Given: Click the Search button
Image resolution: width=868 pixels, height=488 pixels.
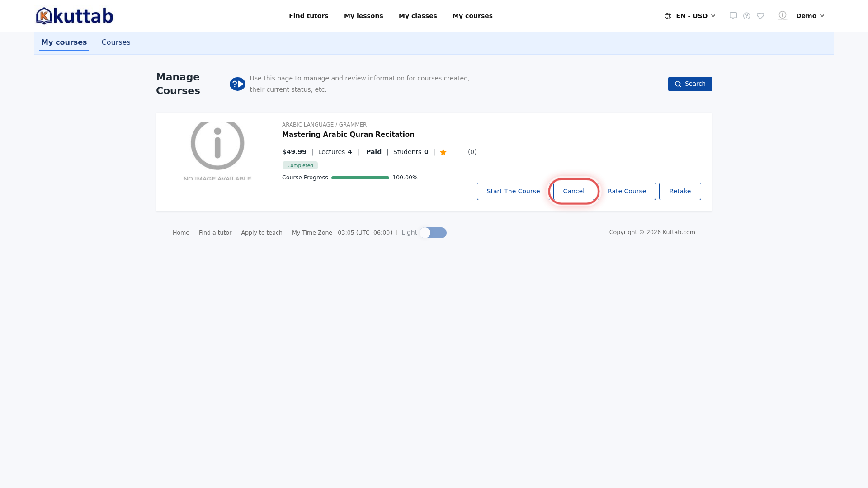Looking at the screenshot, I should pyautogui.click(x=690, y=84).
